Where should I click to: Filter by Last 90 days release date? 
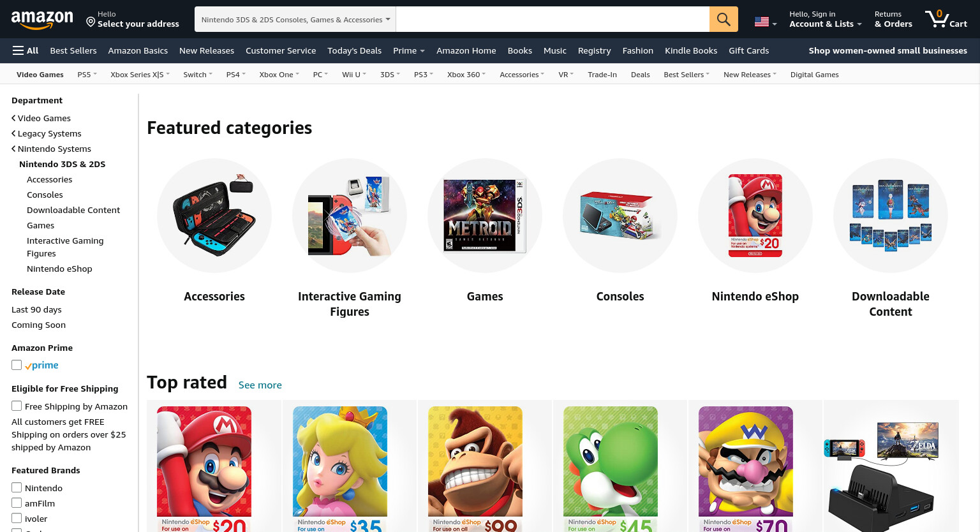click(x=36, y=309)
